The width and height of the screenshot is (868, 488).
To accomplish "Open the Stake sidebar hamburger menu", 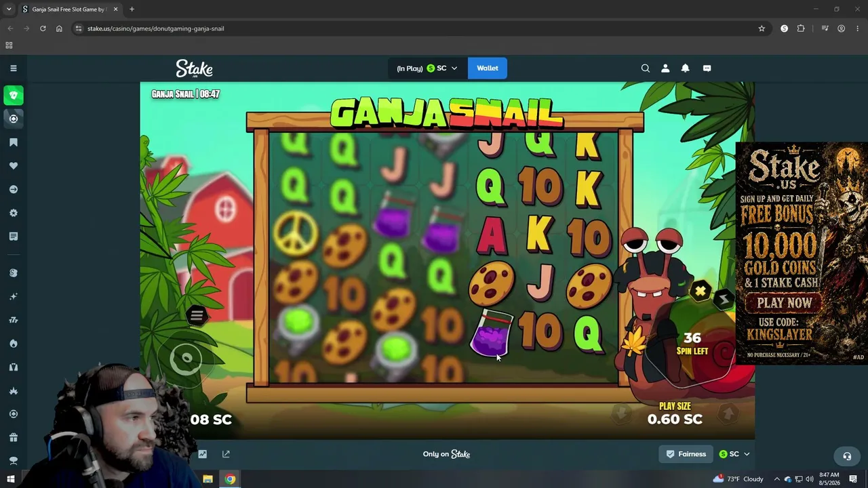I will point(14,68).
